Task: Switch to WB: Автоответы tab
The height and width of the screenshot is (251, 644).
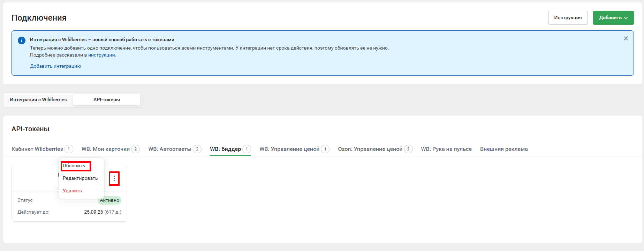Action: [175, 149]
